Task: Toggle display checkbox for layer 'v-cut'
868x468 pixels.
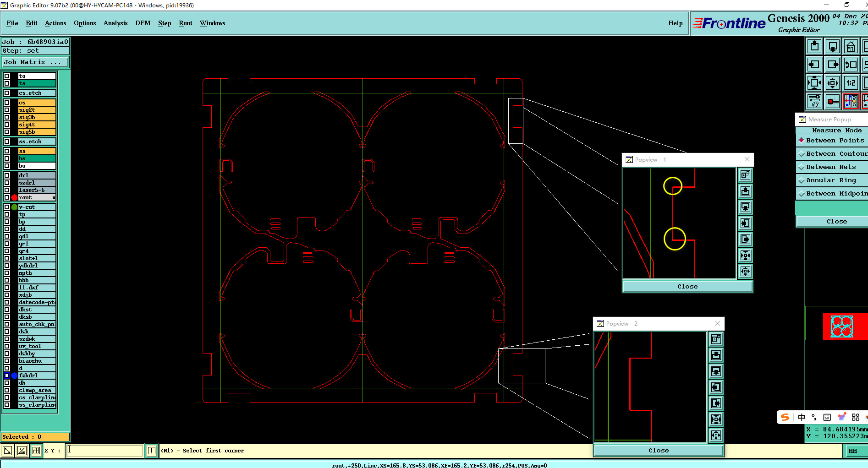Action: (x=7, y=207)
